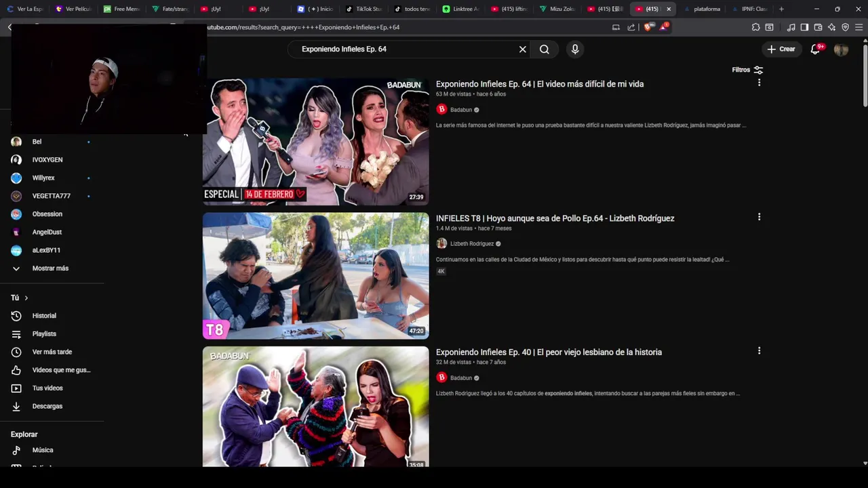Open browser extensions puzzle icon
The height and width of the screenshot is (488, 868).
click(756, 27)
